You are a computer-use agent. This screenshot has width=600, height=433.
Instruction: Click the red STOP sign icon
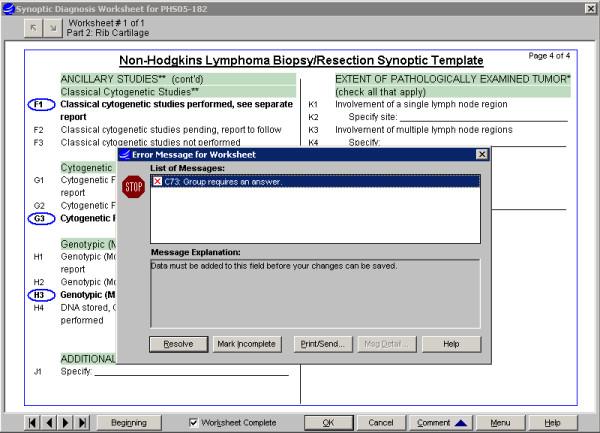tap(133, 186)
